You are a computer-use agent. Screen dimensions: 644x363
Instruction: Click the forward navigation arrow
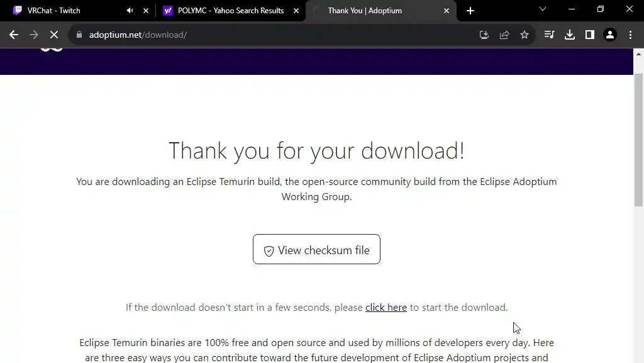pyautogui.click(x=34, y=35)
